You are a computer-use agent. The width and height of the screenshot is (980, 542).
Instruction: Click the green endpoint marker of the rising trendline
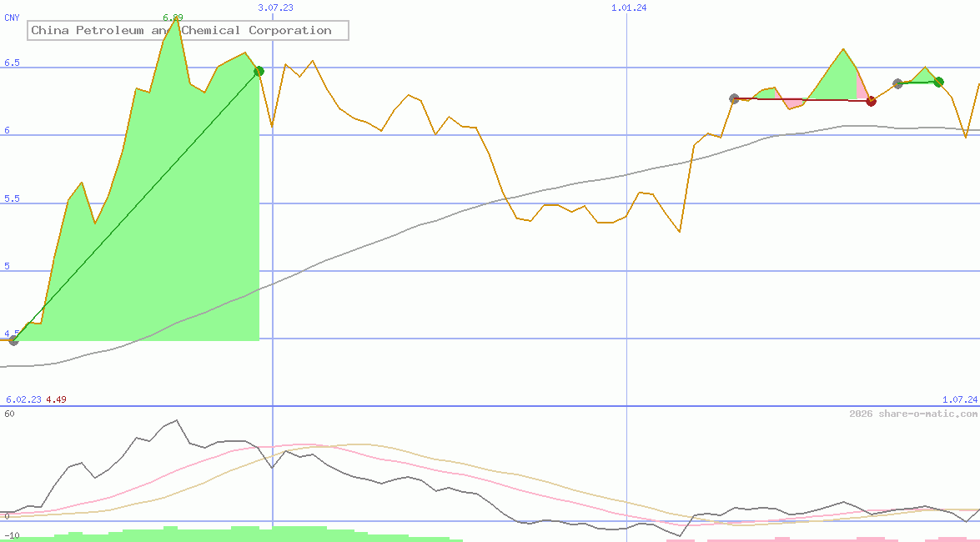(259, 71)
